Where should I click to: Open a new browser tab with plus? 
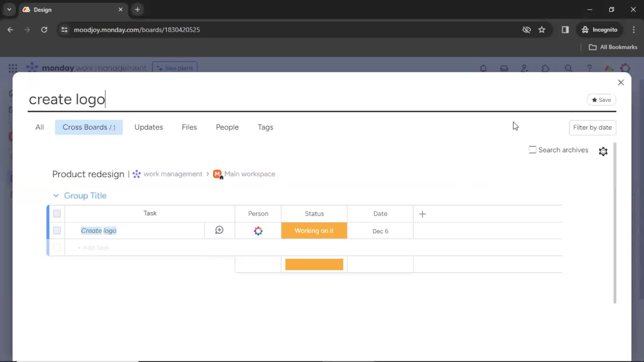138,10
